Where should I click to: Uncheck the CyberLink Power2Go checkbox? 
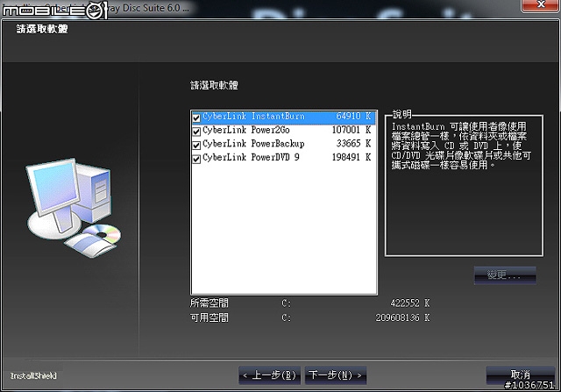point(196,132)
